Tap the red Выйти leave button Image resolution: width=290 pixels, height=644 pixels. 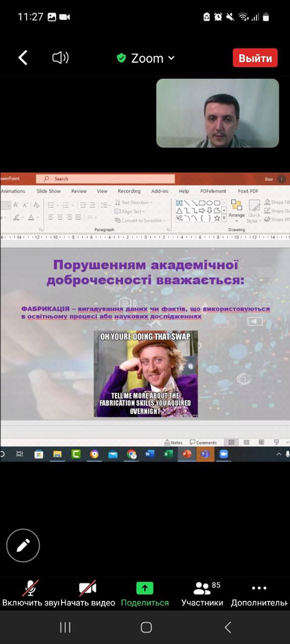coord(255,58)
